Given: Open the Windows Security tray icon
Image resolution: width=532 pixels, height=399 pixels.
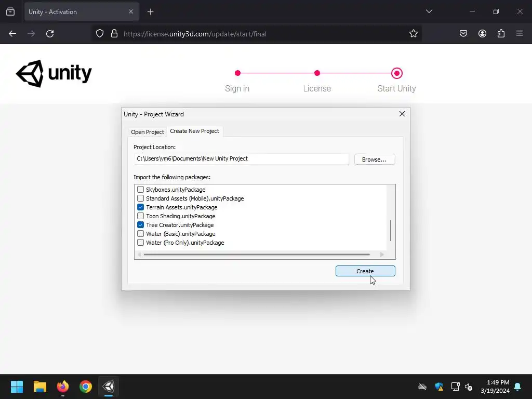Looking at the screenshot, I should [439, 387].
